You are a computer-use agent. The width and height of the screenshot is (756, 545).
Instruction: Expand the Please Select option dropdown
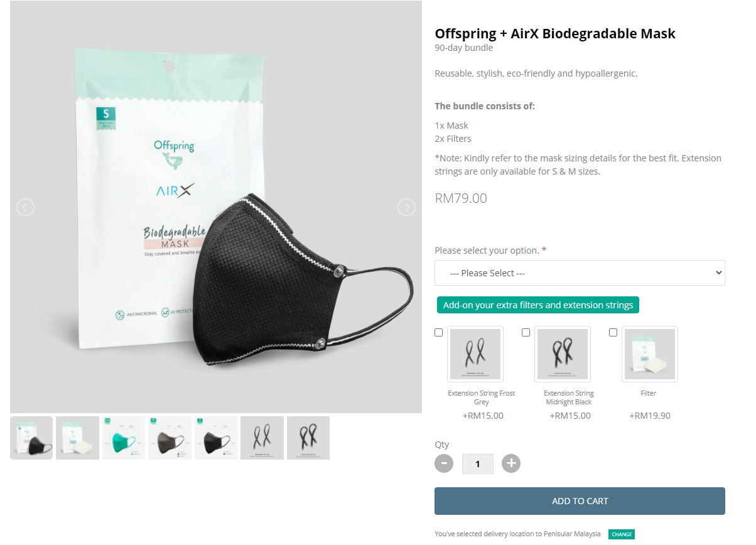580,273
